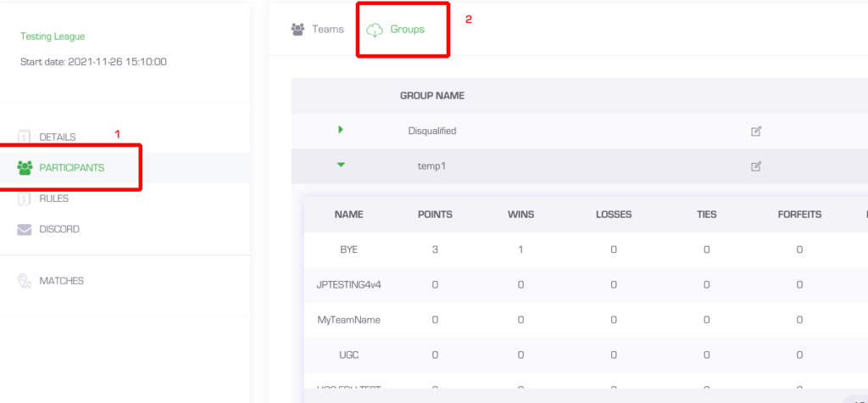Click the Discord envelope icon

25,229
